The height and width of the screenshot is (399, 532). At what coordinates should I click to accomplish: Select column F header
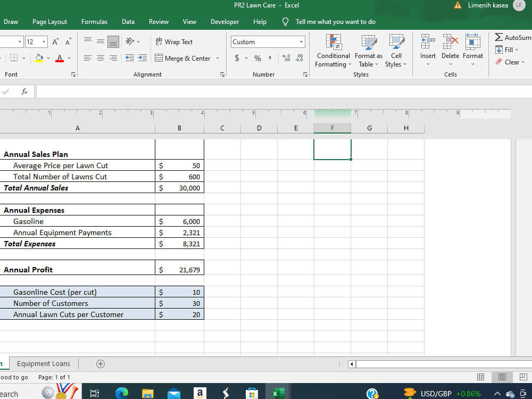332,128
